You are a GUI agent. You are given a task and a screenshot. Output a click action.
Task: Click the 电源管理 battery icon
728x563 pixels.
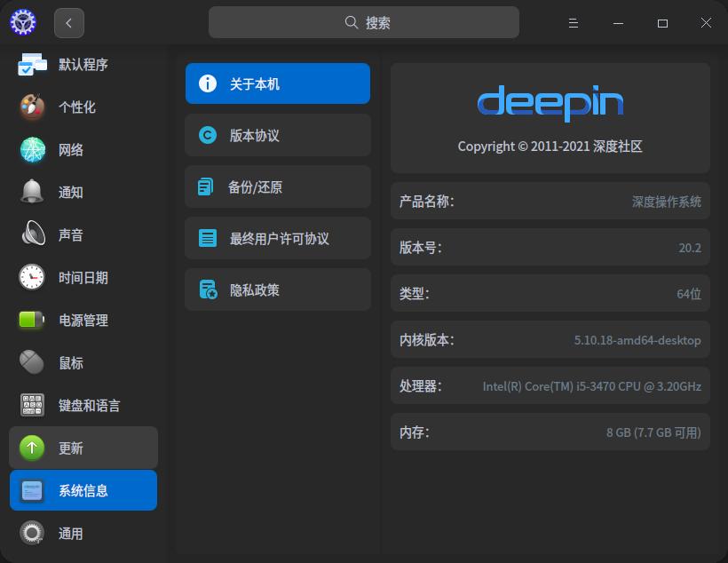[x=32, y=320]
